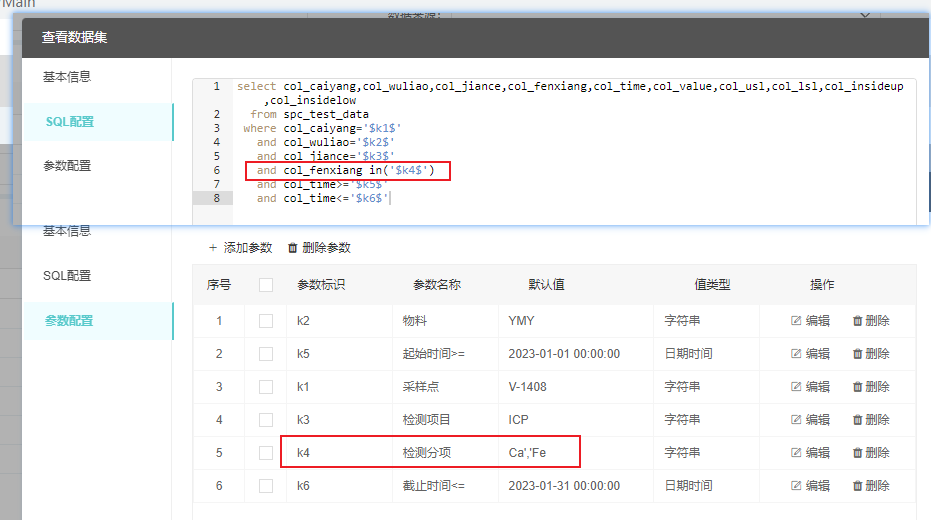Check the checkbox for k2 row
The width and height of the screenshot is (931, 520).
click(266, 321)
